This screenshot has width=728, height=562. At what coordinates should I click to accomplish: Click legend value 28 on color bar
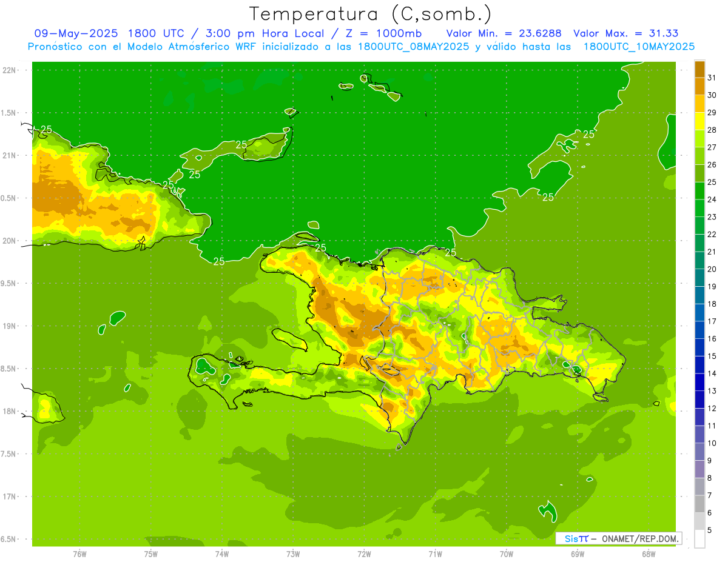(712, 130)
